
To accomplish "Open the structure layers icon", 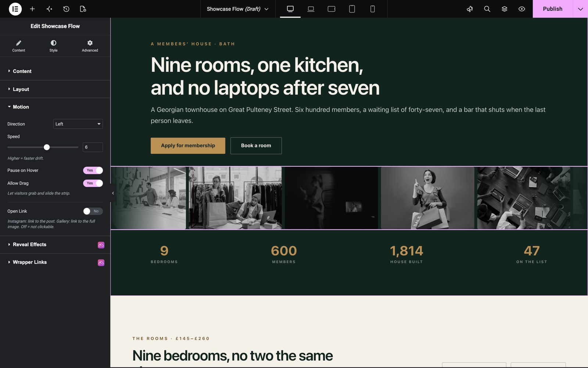I will pos(504,9).
